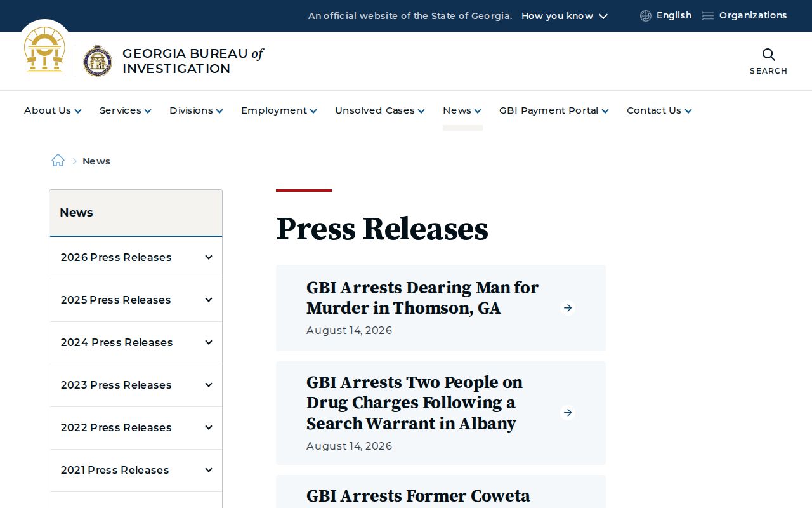Screen dimensions: 812x508
Task: Open the News menu
Action: coord(462,110)
